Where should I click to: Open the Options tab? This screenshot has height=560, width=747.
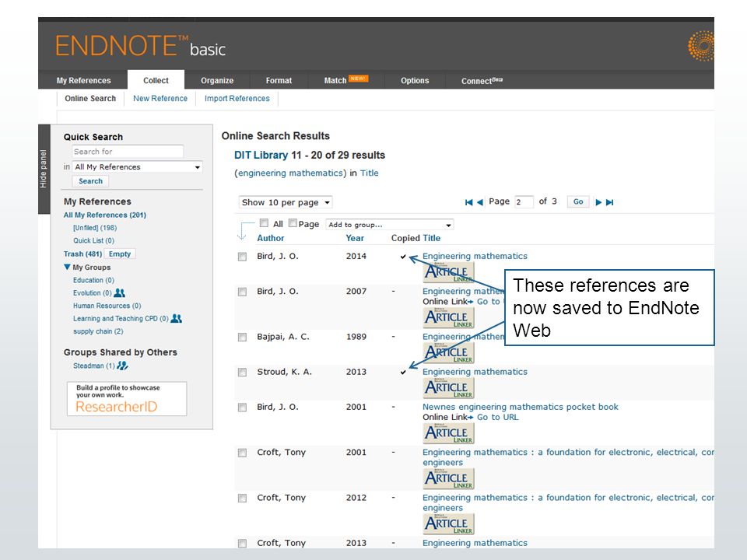click(415, 80)
